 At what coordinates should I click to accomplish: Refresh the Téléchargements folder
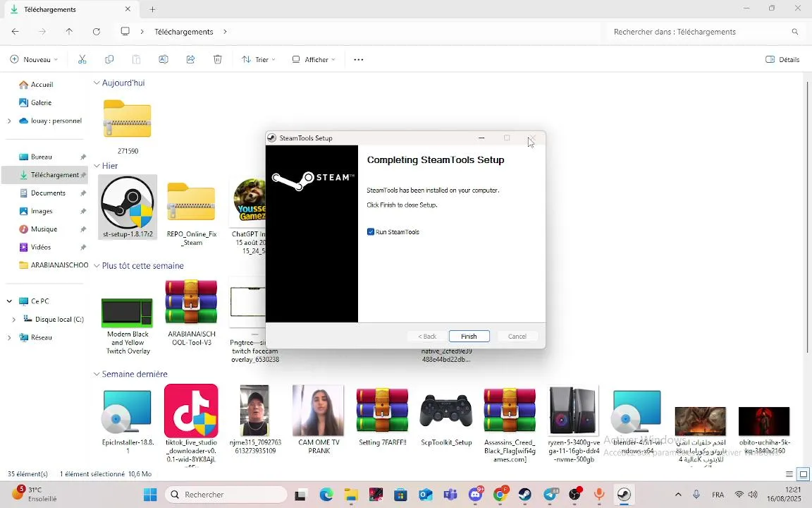pos(97,32)
